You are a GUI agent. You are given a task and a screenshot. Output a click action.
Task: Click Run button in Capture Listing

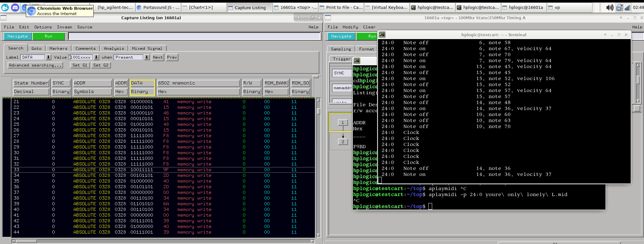49,36
